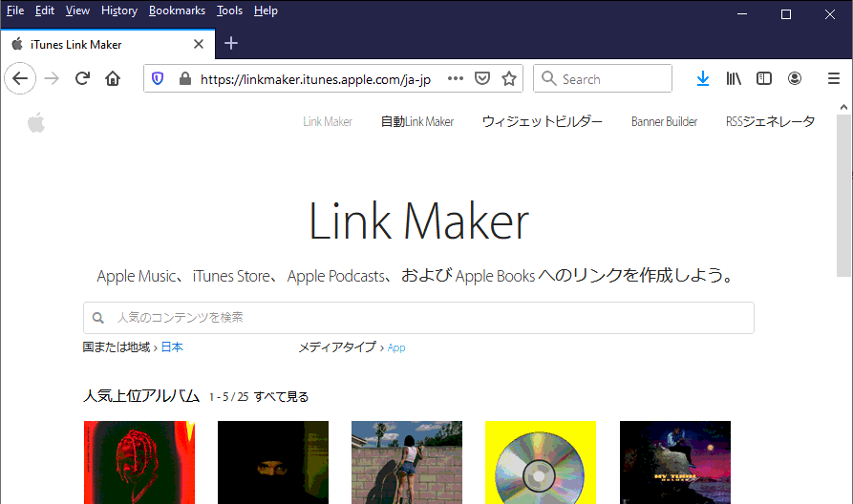
Task: Open a new tab with plus button
Action: (231, 44)
